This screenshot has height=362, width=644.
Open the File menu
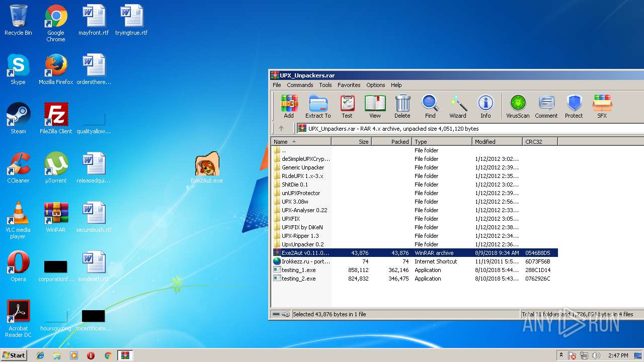(277, 85)
